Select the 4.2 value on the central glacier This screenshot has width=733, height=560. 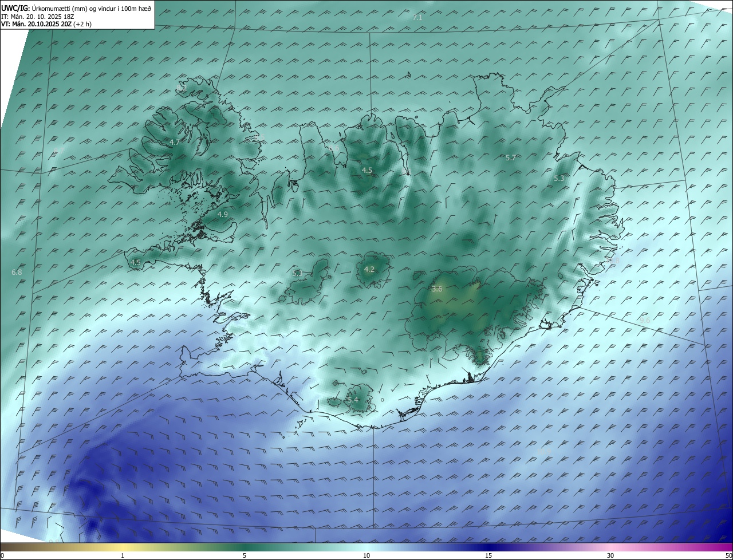[369, 269]
